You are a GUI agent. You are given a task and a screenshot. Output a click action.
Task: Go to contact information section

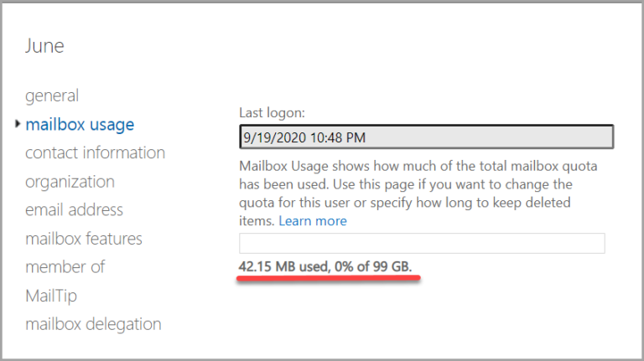point(95,152)
